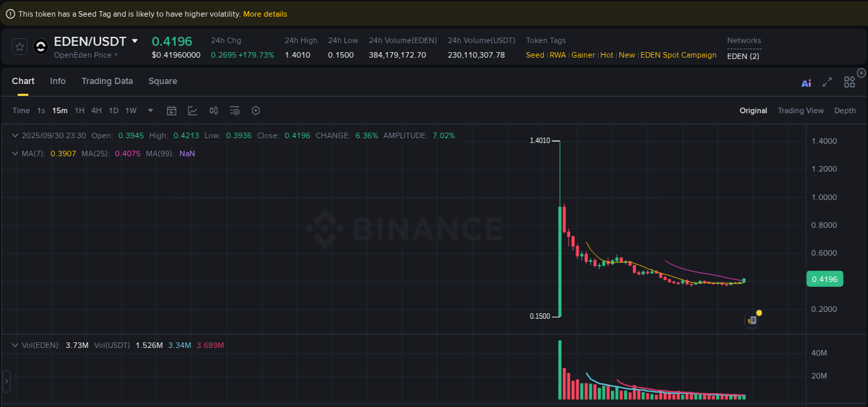Click the More details link
This screenshot has height=407, width=868.
tap(265, 13)
